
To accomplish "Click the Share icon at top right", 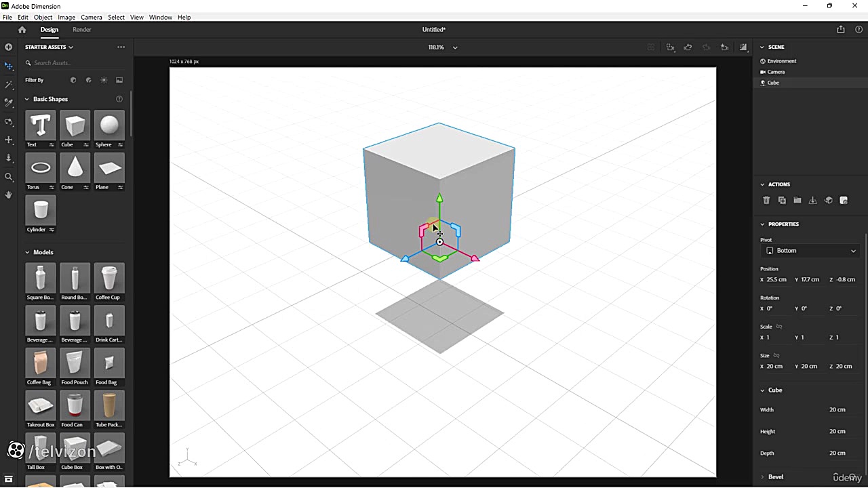I will pos(841,30).
